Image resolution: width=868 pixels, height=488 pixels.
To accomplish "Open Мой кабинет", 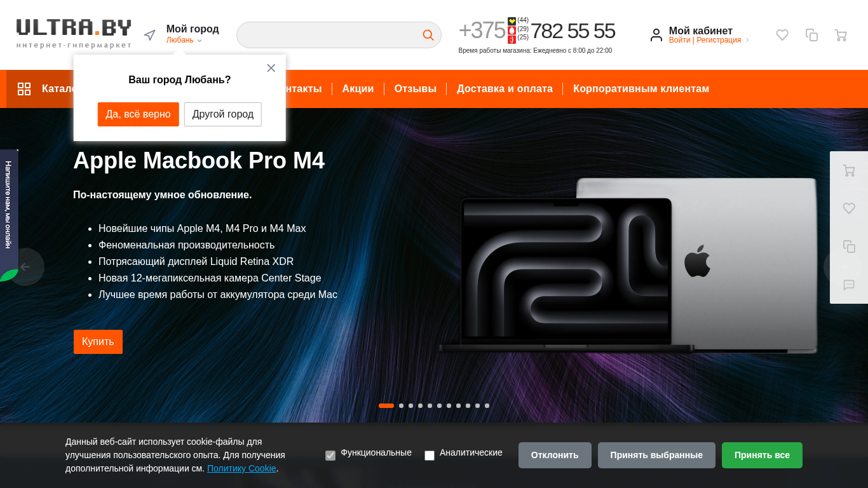I will click(701, 30).
